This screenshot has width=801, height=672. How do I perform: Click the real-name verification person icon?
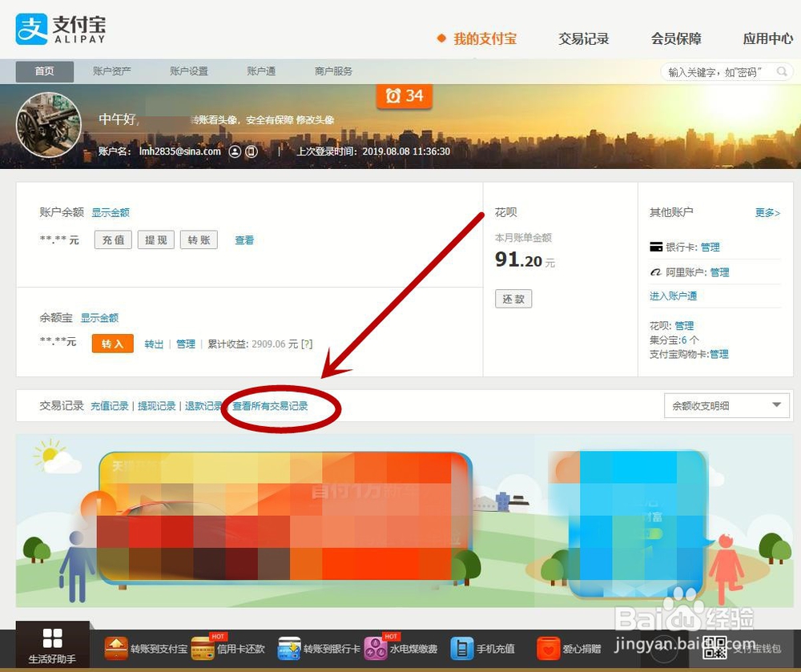tap(235, 151)
